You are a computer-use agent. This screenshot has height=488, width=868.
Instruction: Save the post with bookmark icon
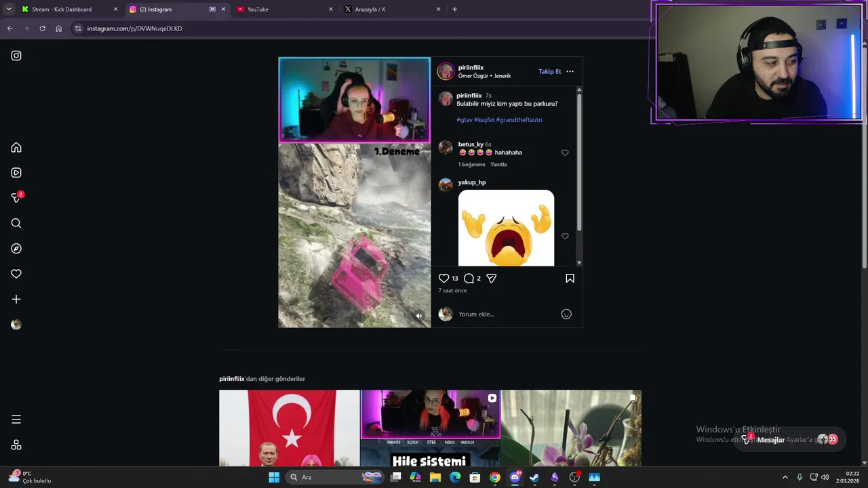pyautogui.click(x=570, y=278)
